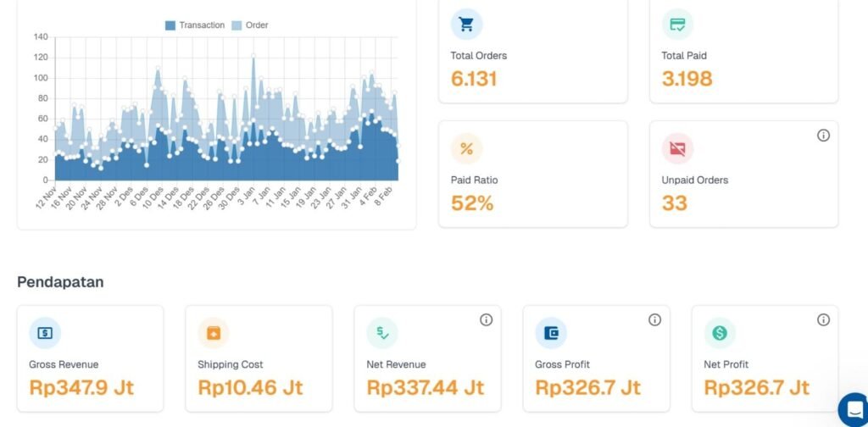Click the Total Paid card icon
This screenshot has width=868, height=427.
point(677,25)
